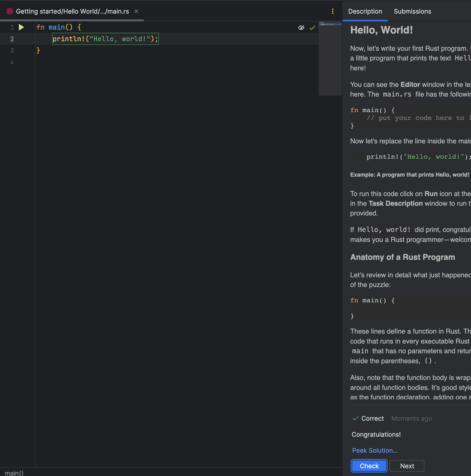
Task: Click the green inspections checkmark icon
Action: click(x=312, y=28)
